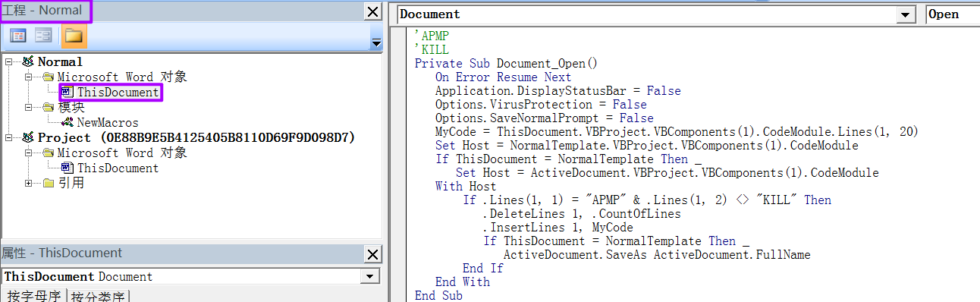Click the Open procedure combo box
Viewport: 980px width, 302px height.
point(953,14)
